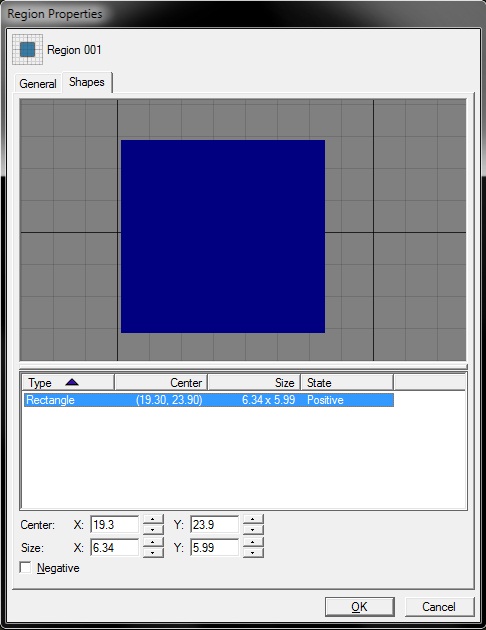Viewport: 486px width, 630px height.
Task: Click the Type sort arrow indicator
Action: (x=72, y=382)
